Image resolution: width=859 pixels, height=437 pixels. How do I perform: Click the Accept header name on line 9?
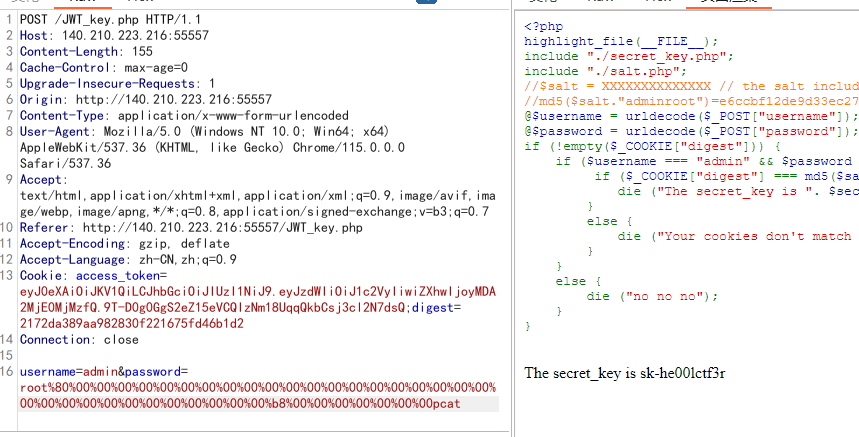pyautogui.click(x=41, y=180)
